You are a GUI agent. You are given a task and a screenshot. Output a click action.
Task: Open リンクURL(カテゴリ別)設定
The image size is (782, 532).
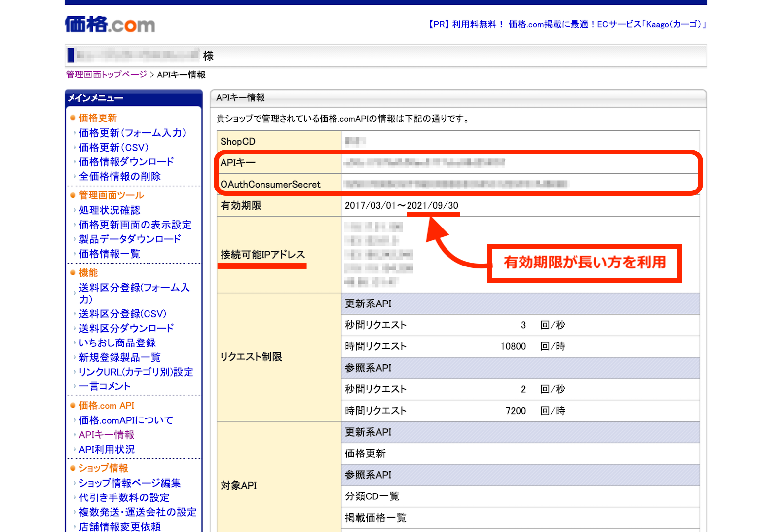[x=136, y=372]
